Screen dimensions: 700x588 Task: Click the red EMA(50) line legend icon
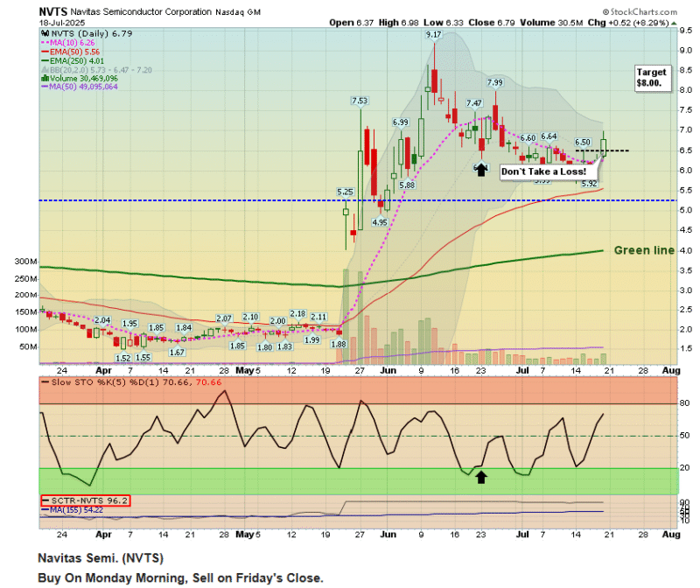pyautogui.click(x=45, y=51)
